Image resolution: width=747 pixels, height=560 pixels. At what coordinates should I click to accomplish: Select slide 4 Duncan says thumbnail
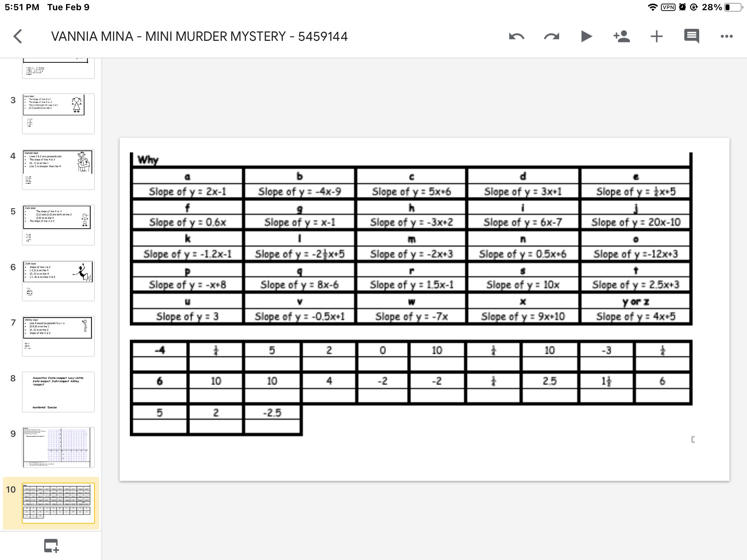click(x=58, y=169)
